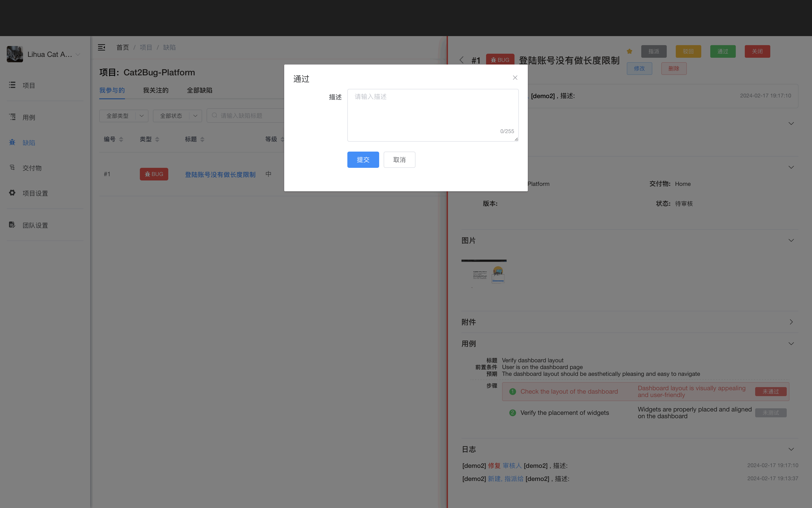This screenshot has height=508, width=812.
Task: Go to 首页 in the breadcrumb
Action: [x=123, y=47]
